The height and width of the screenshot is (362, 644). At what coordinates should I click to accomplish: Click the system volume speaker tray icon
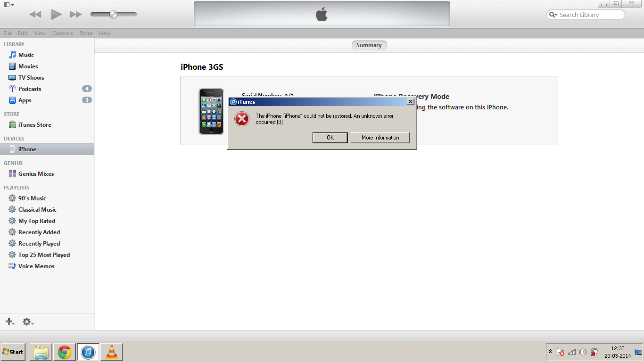click(583, 352)
